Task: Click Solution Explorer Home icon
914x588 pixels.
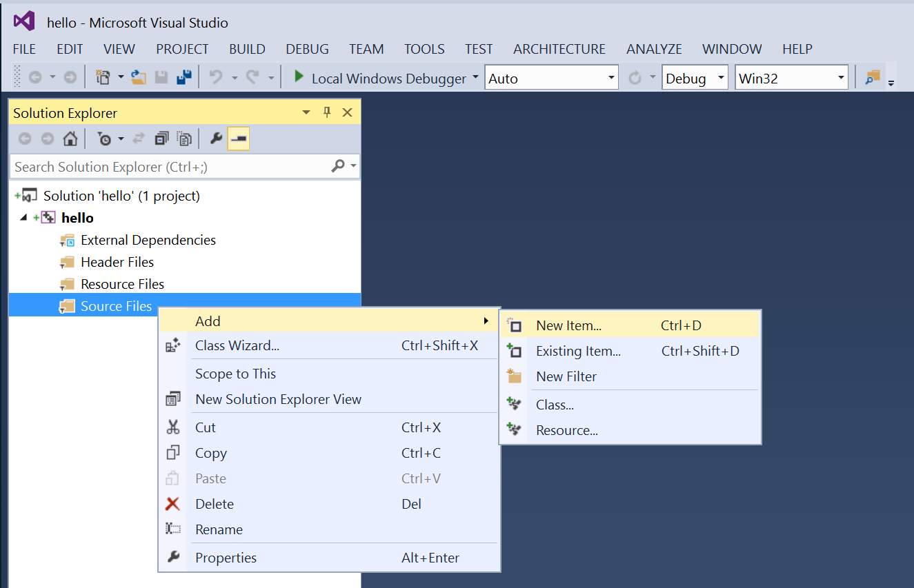Action: click(70, 139)
